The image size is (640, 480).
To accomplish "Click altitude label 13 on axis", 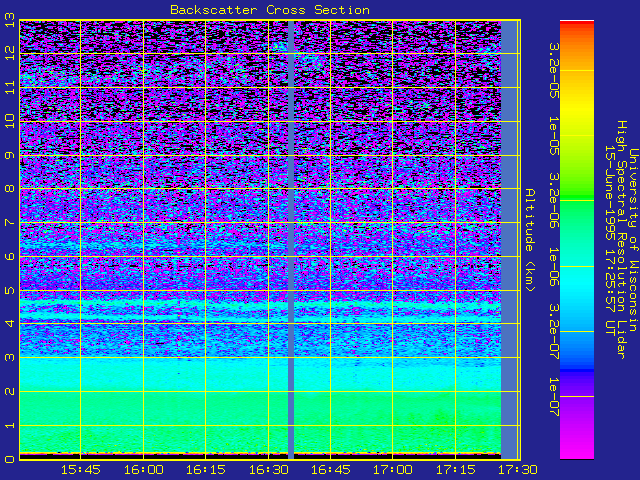I will [10, 19].
